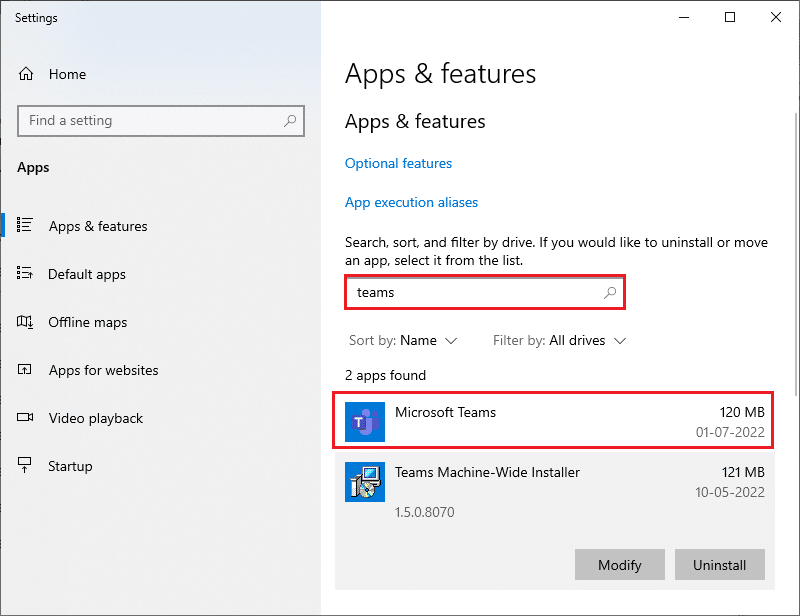
Task: Open the Filter by All drives dropdown
Action: pyautogui.click(x=559, y=340)
